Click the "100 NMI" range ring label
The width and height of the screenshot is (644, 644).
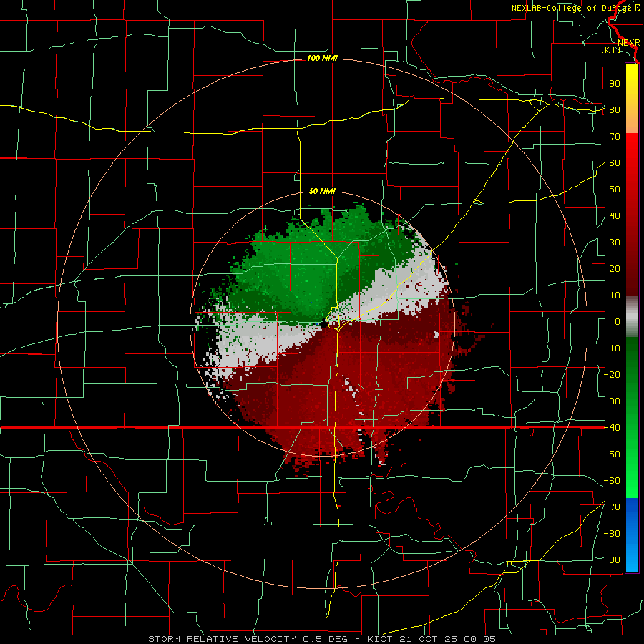(x=322, y=59)
